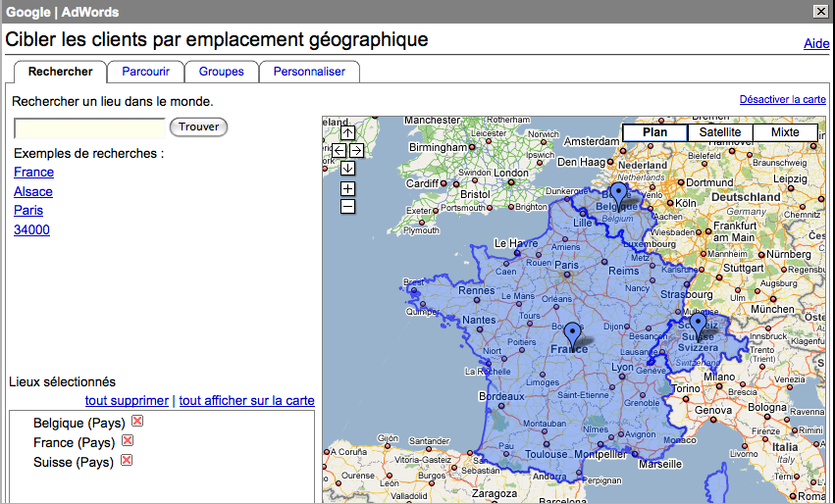Pan the map left with arrow

tap(339, 150)
